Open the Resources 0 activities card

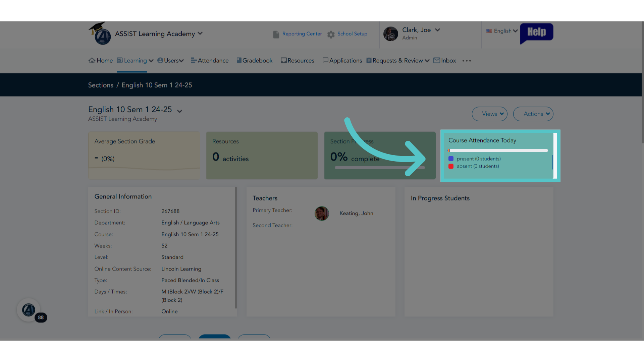click(x=262, y=156)
